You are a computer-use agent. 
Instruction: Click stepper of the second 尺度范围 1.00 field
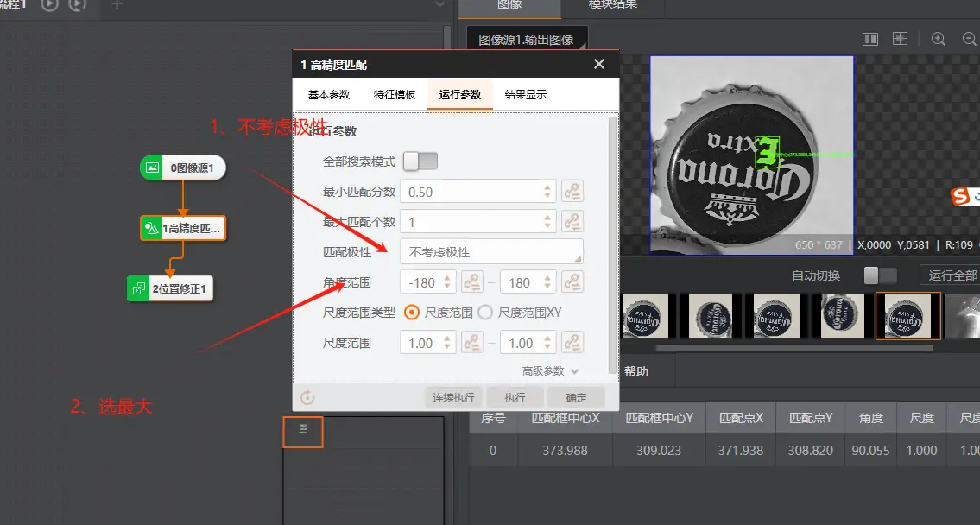pos(547,343)
